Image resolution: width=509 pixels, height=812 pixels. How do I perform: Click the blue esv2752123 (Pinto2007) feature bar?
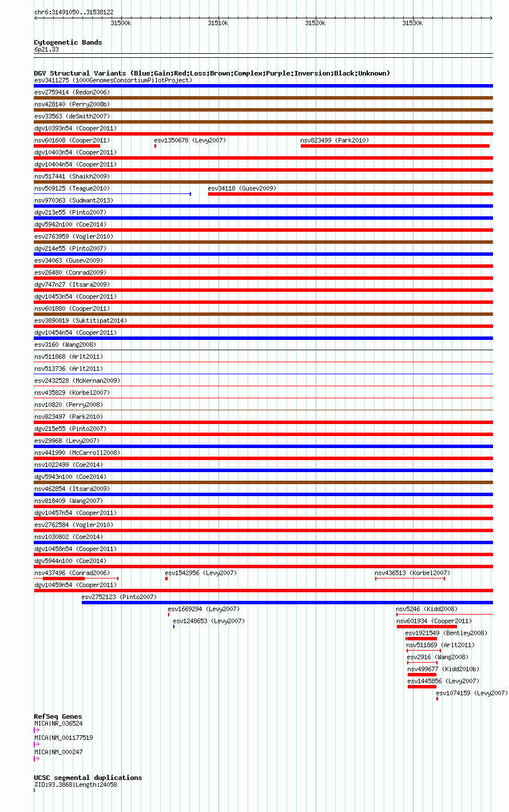[287, 603]
